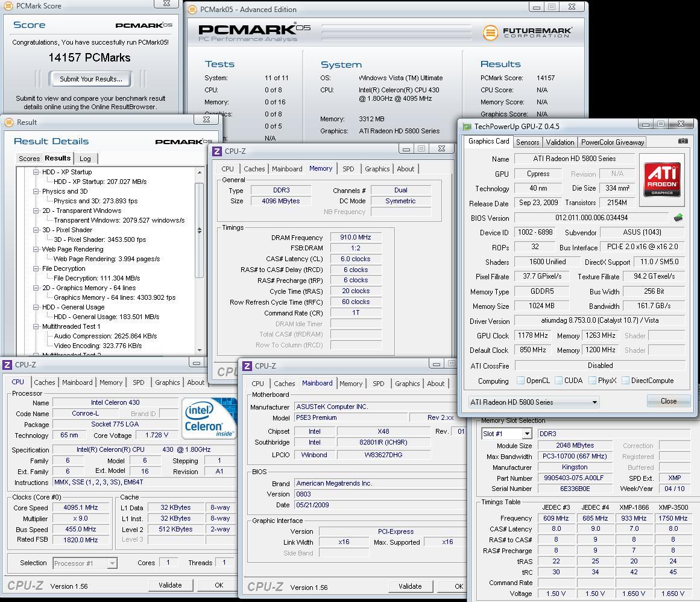Click Validate in CPU-Z processor window
The image size is (700, 602).
click(x=170, y=585)
